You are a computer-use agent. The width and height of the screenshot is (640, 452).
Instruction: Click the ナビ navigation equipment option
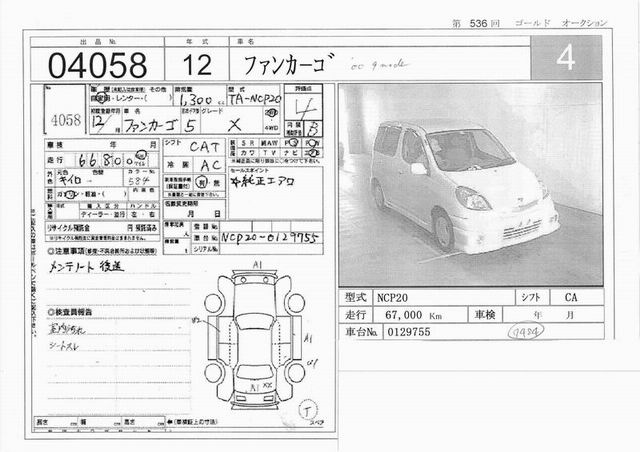point(291,152)
